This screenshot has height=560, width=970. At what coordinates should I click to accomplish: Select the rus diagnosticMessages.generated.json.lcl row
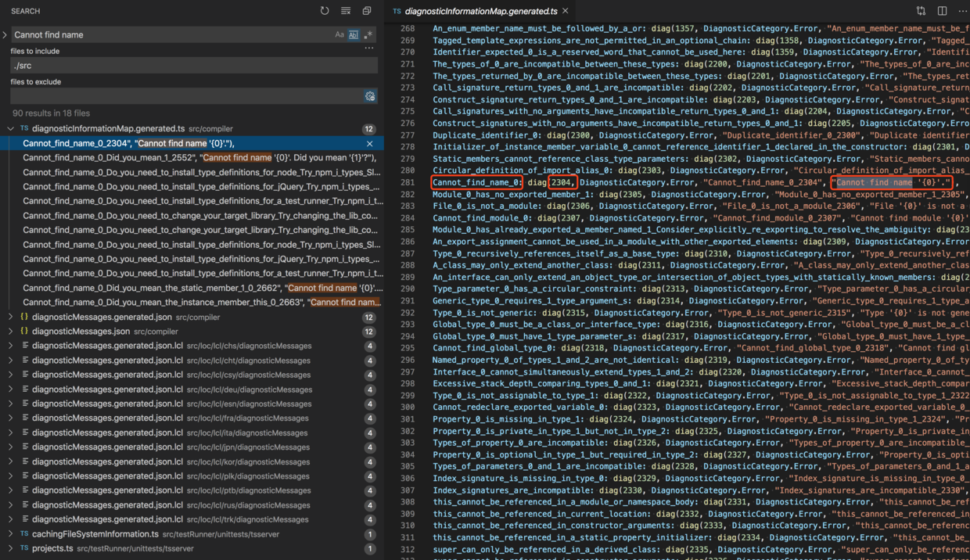pos(192,505)
